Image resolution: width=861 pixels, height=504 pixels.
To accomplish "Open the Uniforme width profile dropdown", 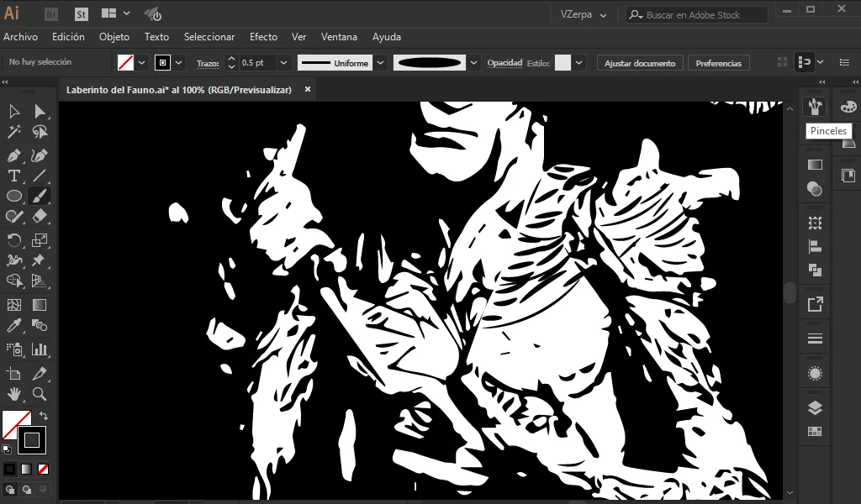I will click(380, 62).
